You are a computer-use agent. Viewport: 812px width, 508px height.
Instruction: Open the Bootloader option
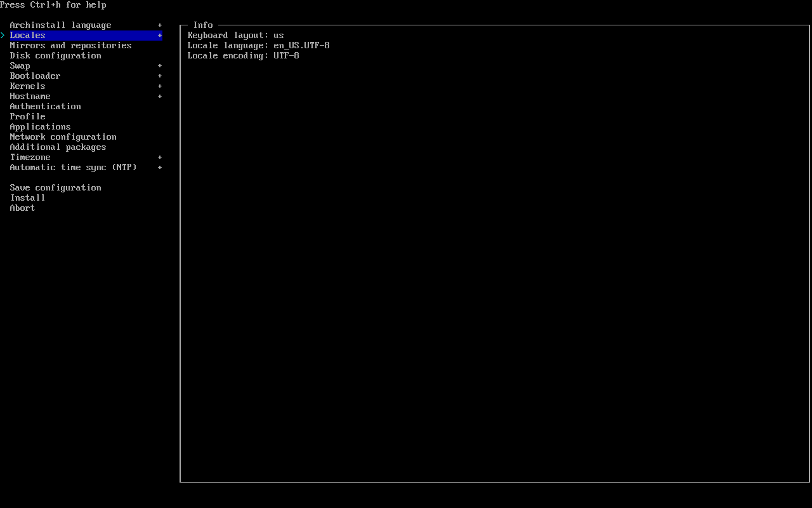tap(35, 76)
